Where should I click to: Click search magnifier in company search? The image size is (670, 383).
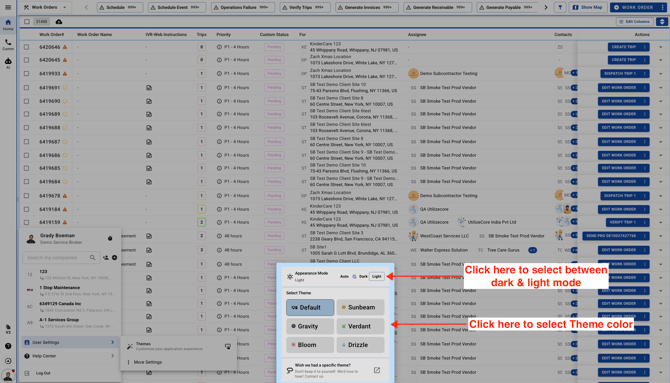coord(93,258)
